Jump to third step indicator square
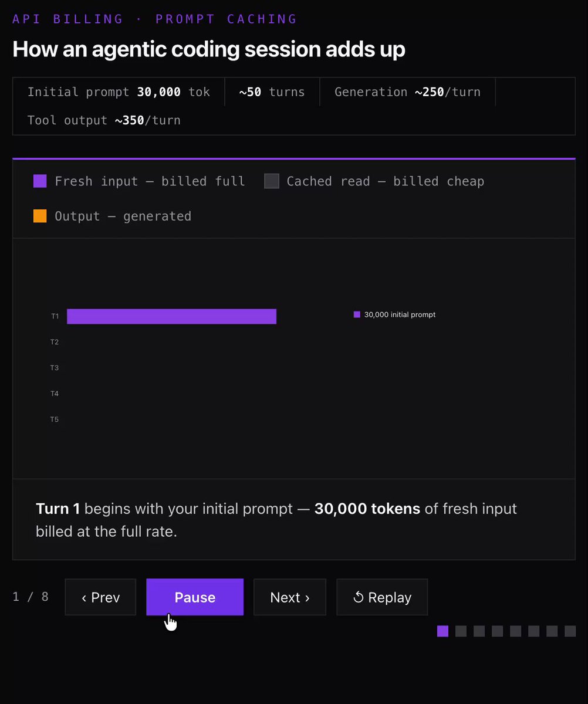 (x=479, y=631)
